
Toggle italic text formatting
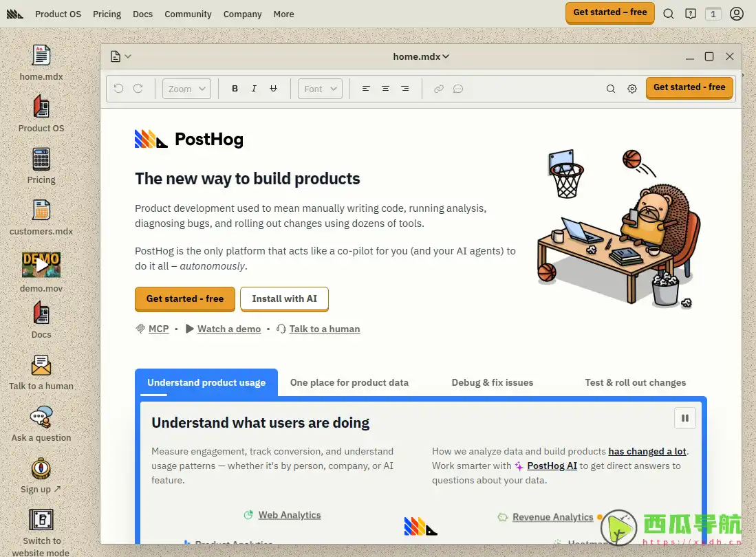(254, 89)
